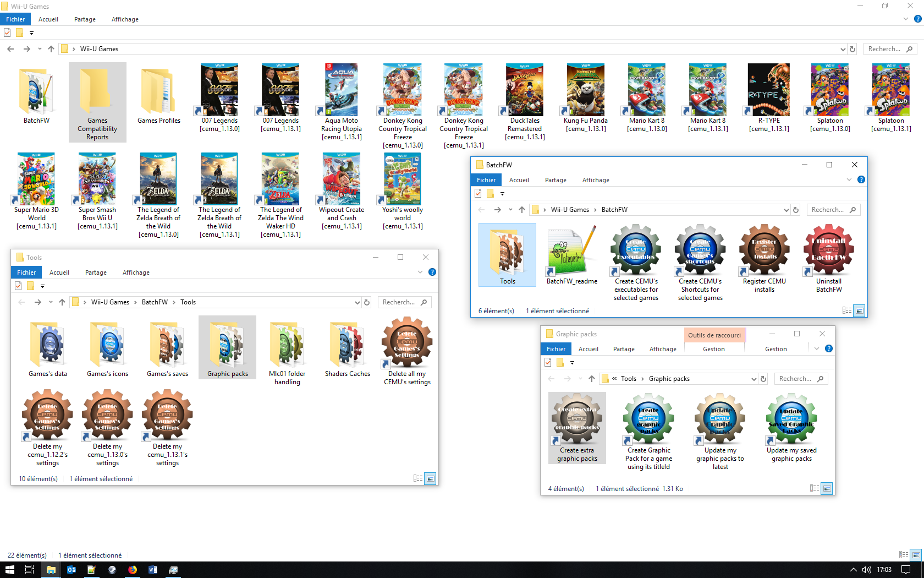Switch Wii-U Games window to large icons view
This screenshot has height=578, width=924.
tap(916, 555)
